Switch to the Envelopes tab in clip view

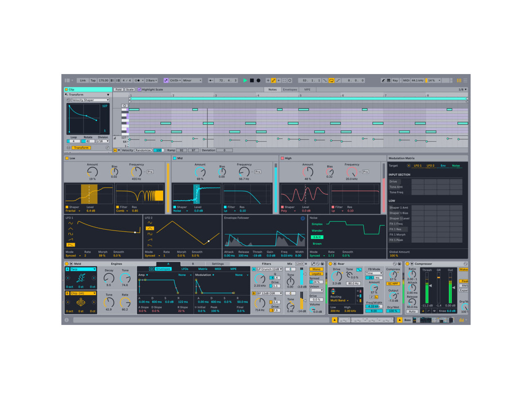coord(290,90)
